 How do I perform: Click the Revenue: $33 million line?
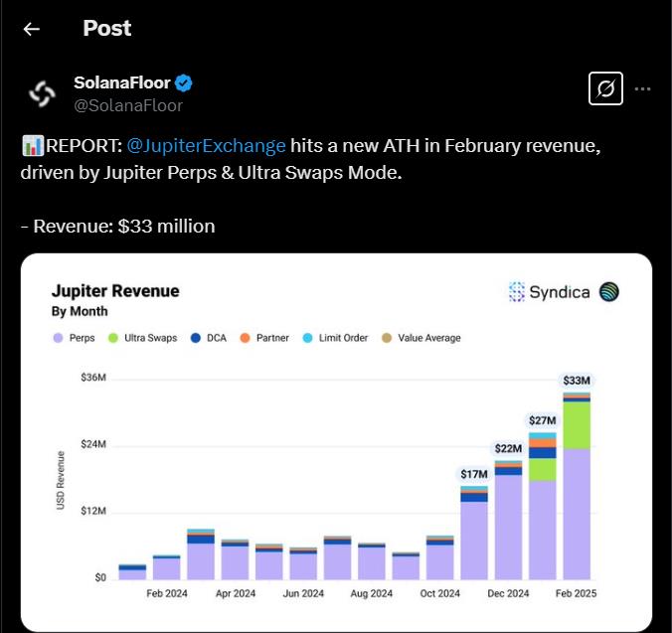[118, 227]
